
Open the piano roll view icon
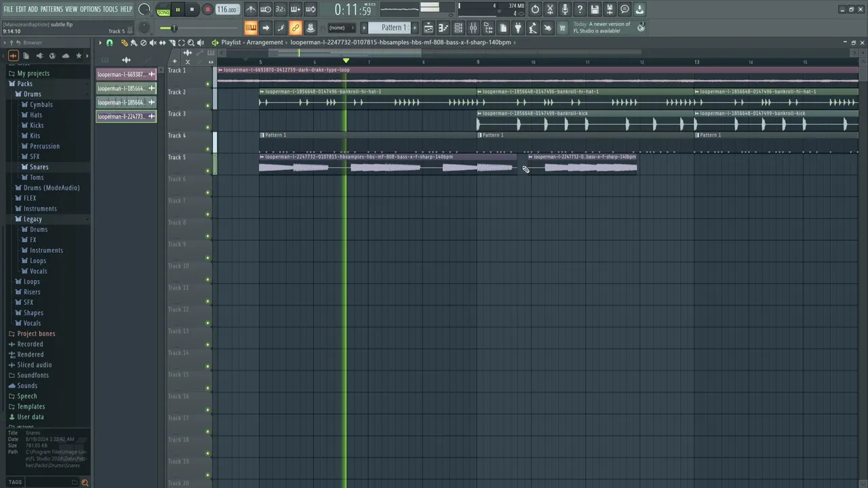[x=443, y=28]
